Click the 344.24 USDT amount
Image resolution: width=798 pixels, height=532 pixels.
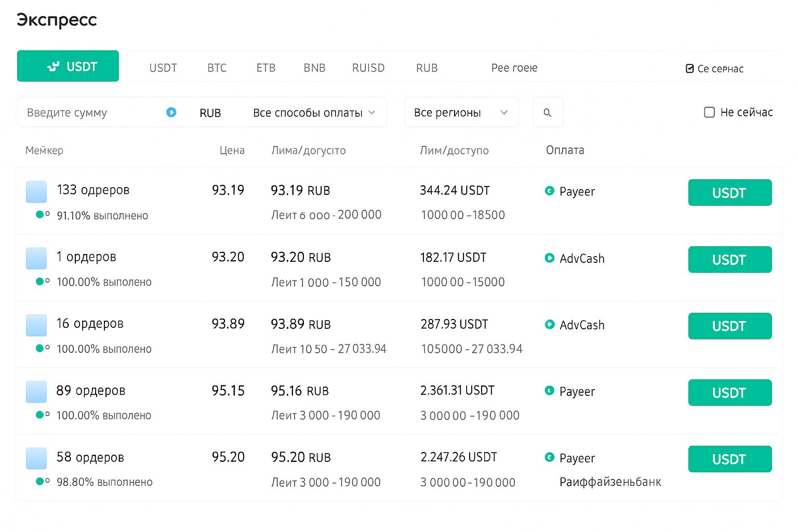coord(455,191)
